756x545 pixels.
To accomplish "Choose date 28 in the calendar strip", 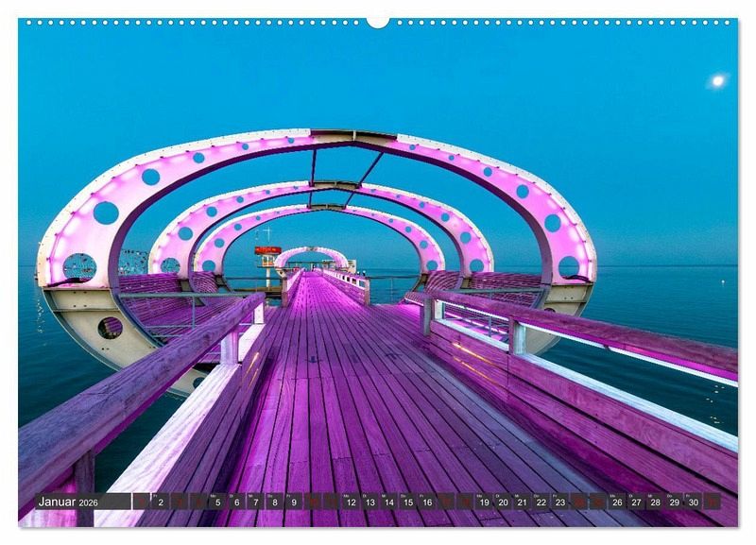I will (655, 502).
